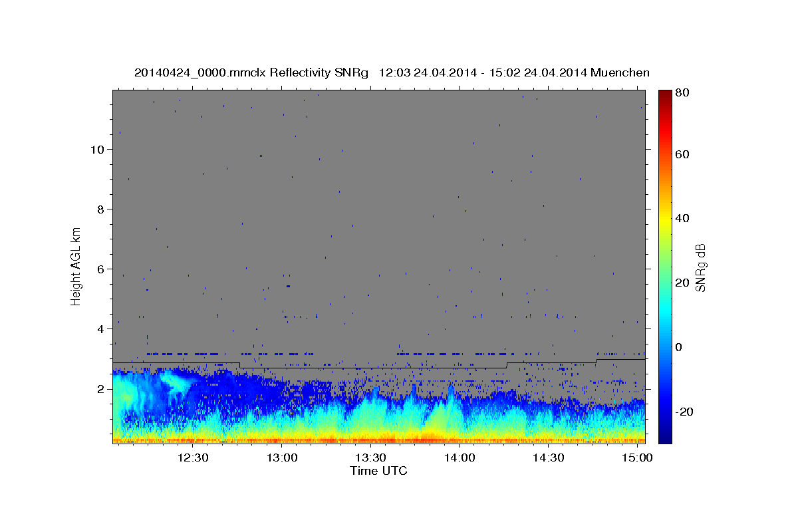Click the plot title line containing 20140424_0000.mmclx
798x532 pixels.
tap(392, 72)
